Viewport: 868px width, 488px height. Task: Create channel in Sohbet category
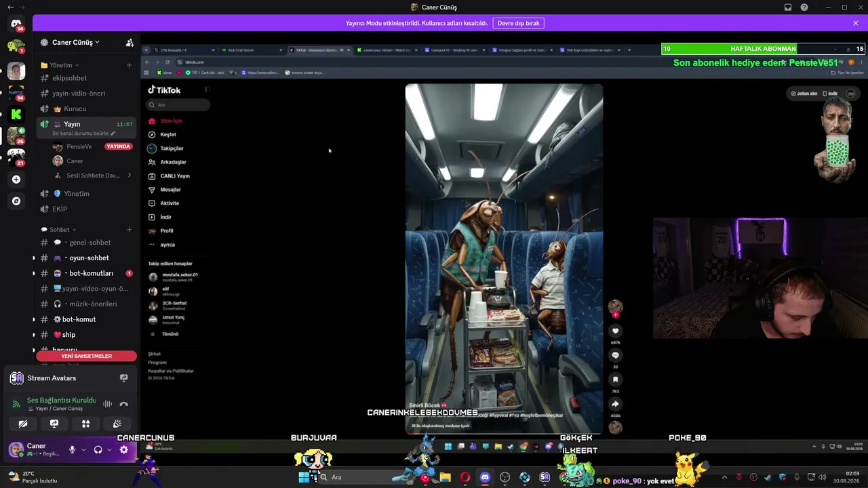tap(129, 230)
